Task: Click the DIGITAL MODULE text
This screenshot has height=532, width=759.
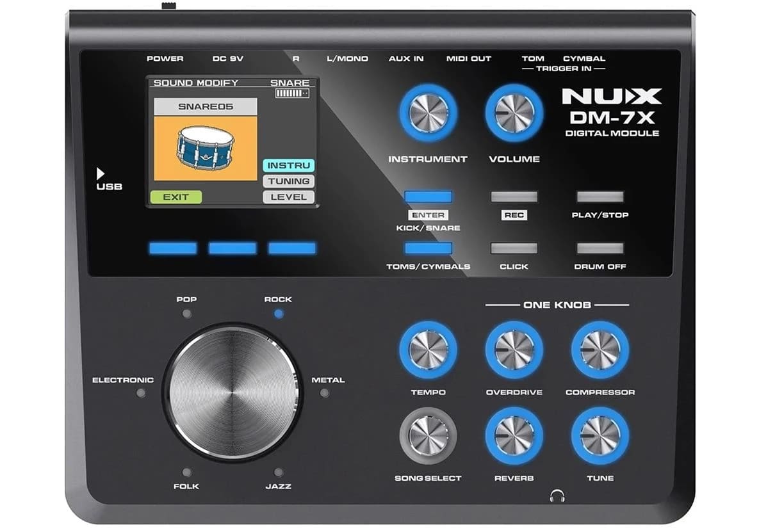Action: coord(612,133)
